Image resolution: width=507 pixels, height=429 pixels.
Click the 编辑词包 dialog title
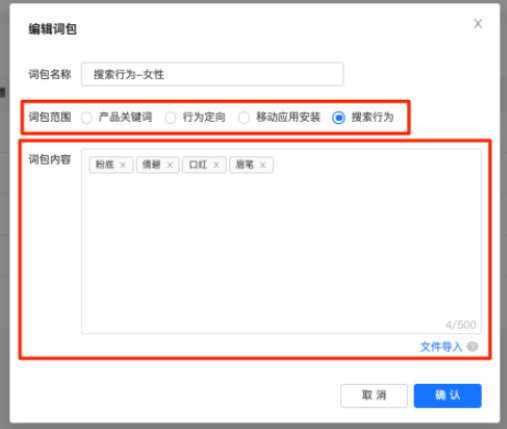click(x=53, y=29)
